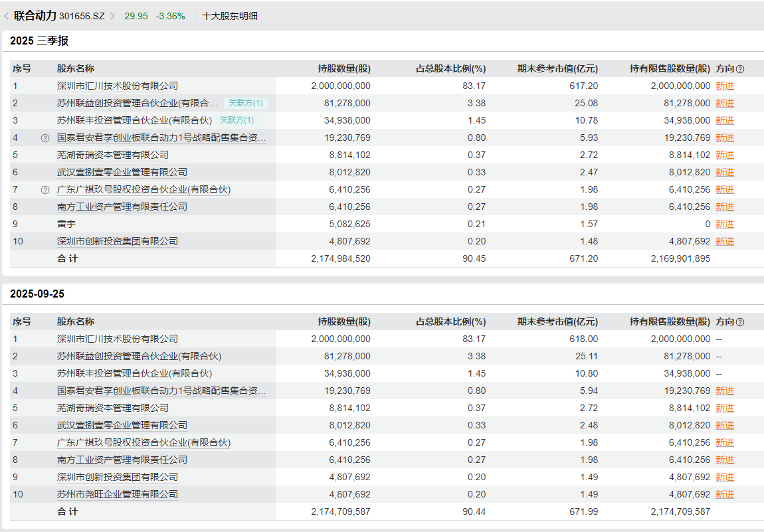The height and width of the screenshot is (532, 764).
Task: Click 新进 link for 苏州市尧旺 in 2025-09-25 table
Action: (725, 494)
